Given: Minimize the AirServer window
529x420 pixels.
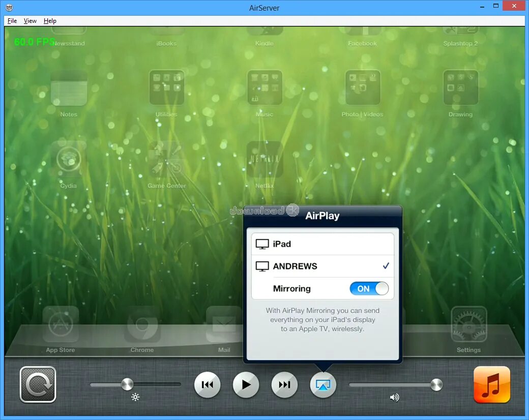Looking at the screenshot, I should click(482, 7).
